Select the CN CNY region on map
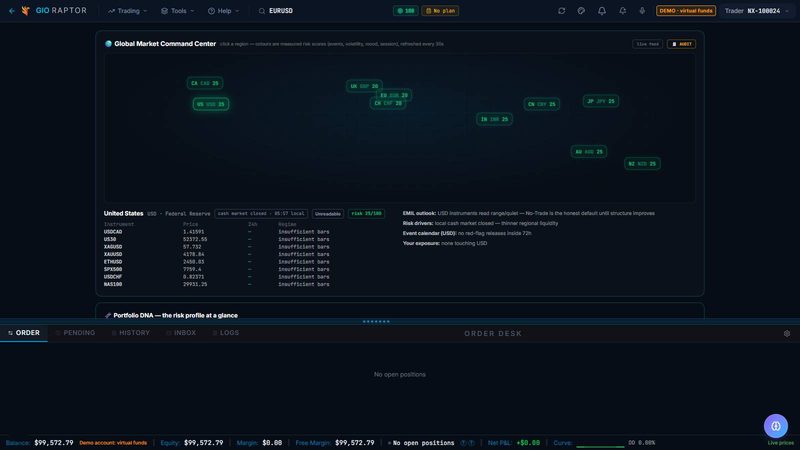 pyautogui.click(x=542, y=104)
